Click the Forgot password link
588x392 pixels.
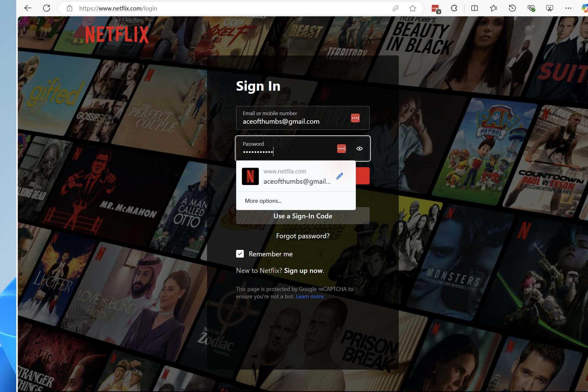[302, 236]
